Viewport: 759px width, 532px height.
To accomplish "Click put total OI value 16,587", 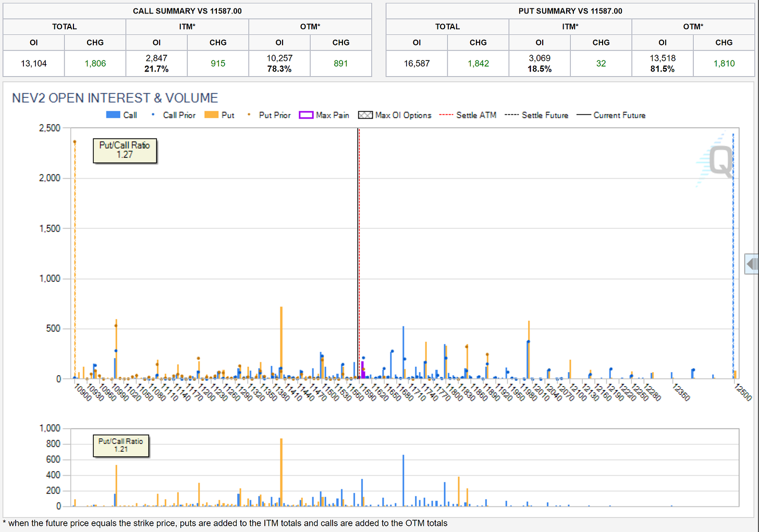I will [x=417, y=64].
